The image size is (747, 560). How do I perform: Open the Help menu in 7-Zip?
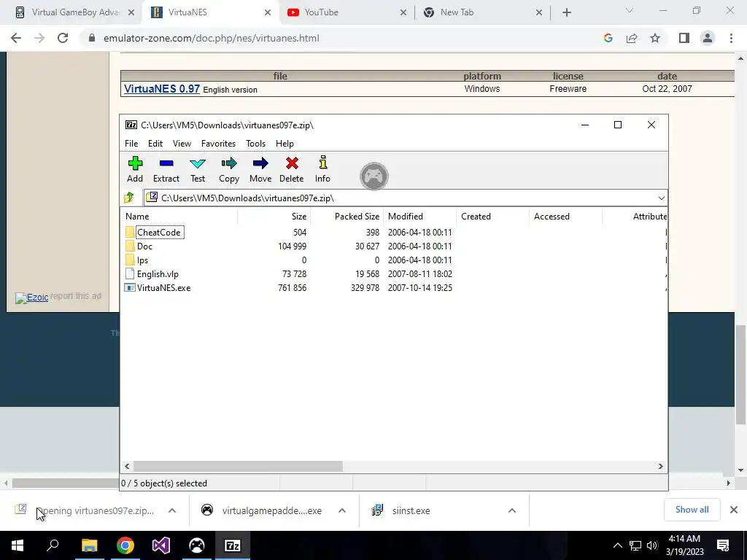285,144
